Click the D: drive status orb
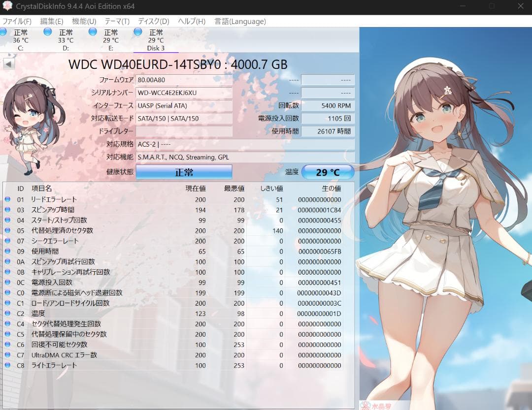The width and height of the screenshot is (532, 410). [47, 32]
